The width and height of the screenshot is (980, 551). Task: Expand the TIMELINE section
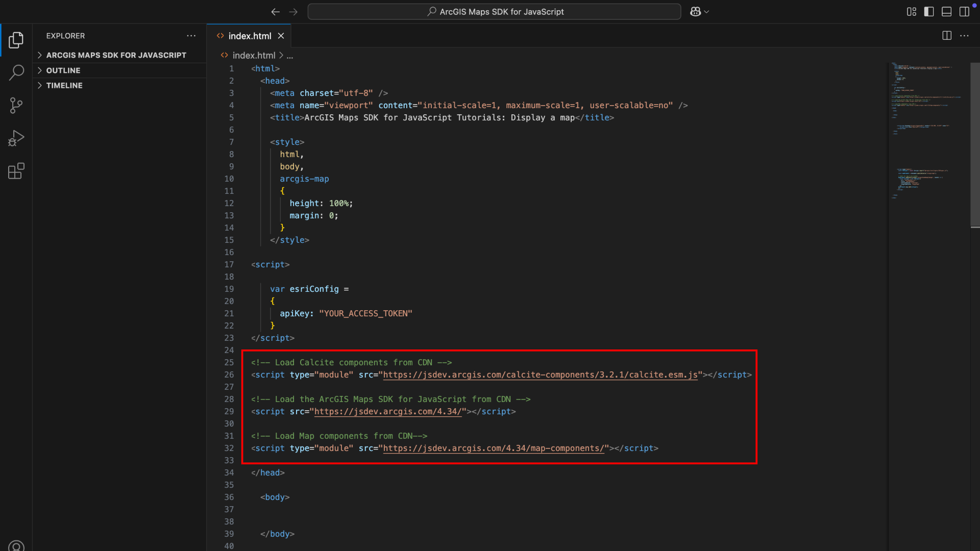coord(64,85)
